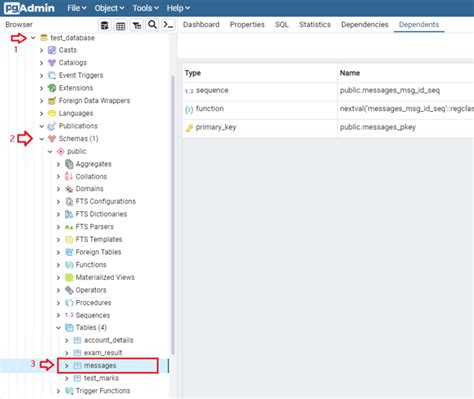Screen dimensions: 474x399
Task: Expand the Trigger Functions node
Action: tap(58, 391)
